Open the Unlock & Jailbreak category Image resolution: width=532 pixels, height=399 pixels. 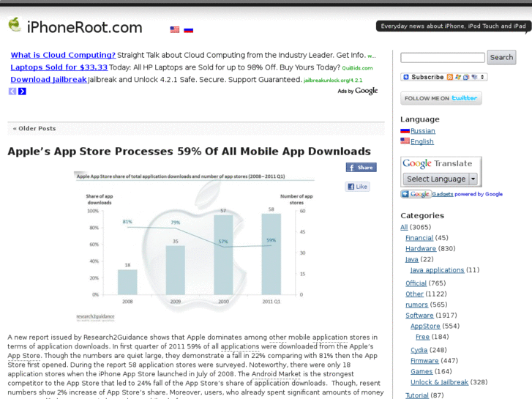(x=439, y=382)
